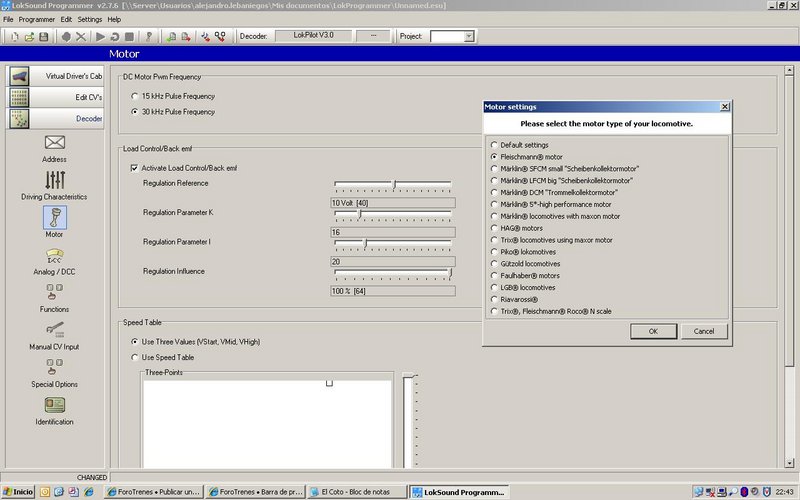This screenshot has width=800, height=500.
Task: Click the LokPilot V3.0 decoder field
Action: 313,36
